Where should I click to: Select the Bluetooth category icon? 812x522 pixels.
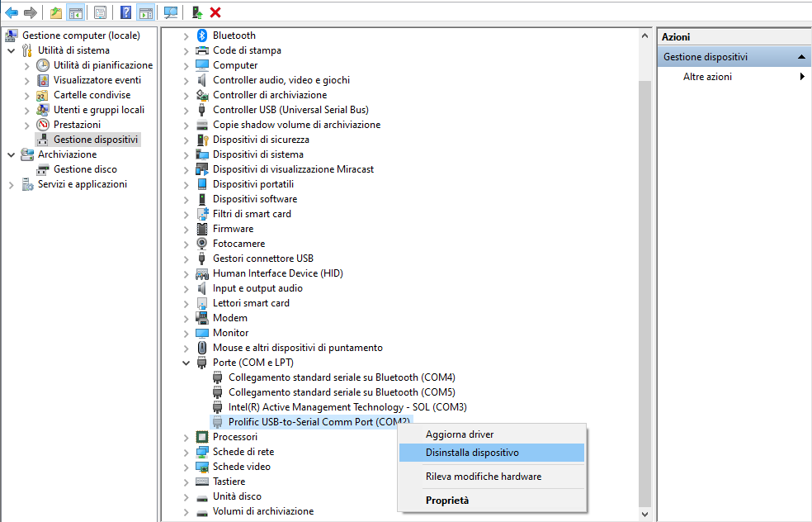click(202, 36)
